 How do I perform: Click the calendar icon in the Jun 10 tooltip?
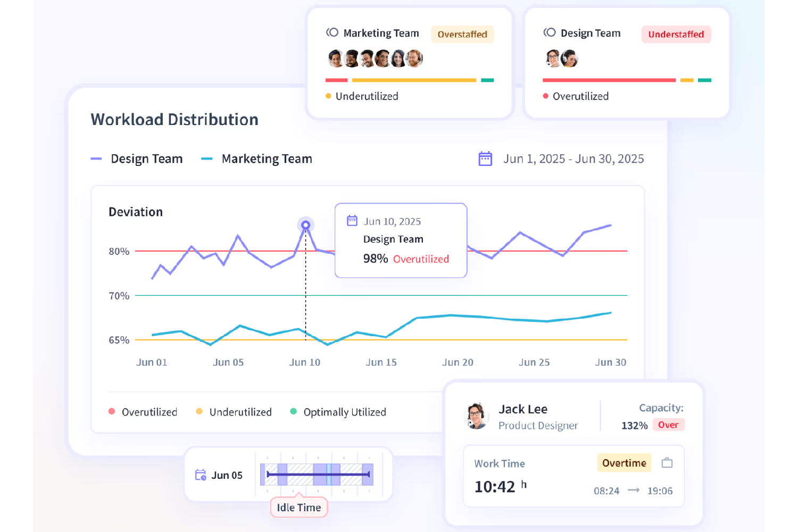(x=352, y=220)
